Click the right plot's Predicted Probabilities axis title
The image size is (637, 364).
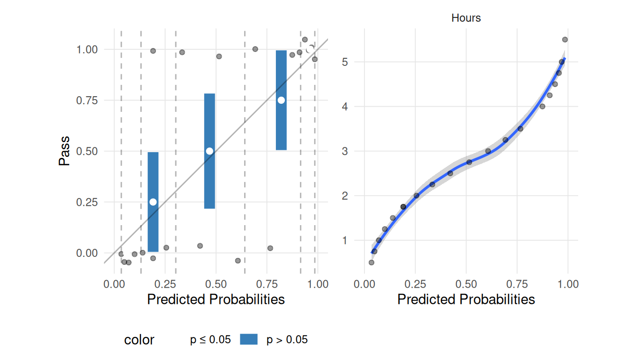pyautogui.click(x=466, y=300)
